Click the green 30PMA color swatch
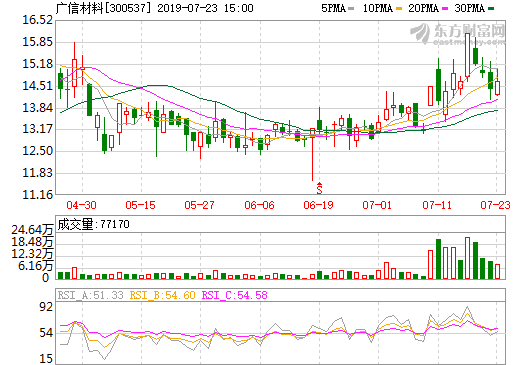This screenshot has height=365, width=520. [x=491, y=9]
